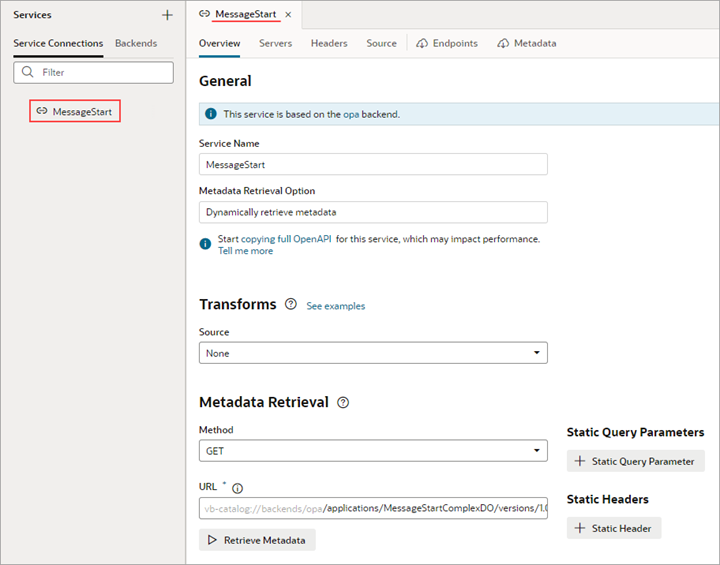Viewport: 720px width, 565px height.
Task: Click the Services panel title
Action: (32, 15)
